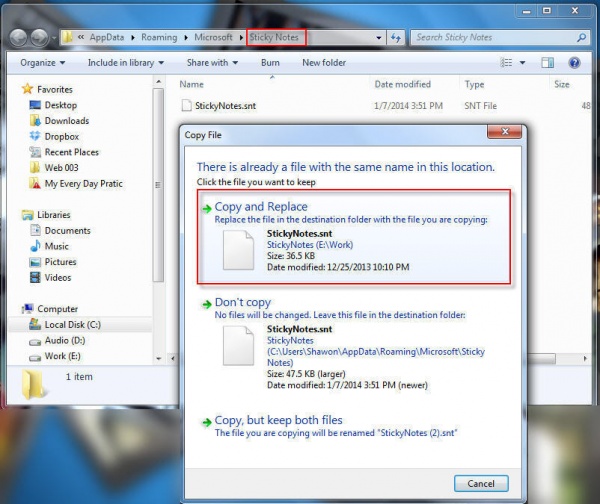Click the blue Help icon
Image resolution: width=600 pixels, height=504 pixels.
574,63
